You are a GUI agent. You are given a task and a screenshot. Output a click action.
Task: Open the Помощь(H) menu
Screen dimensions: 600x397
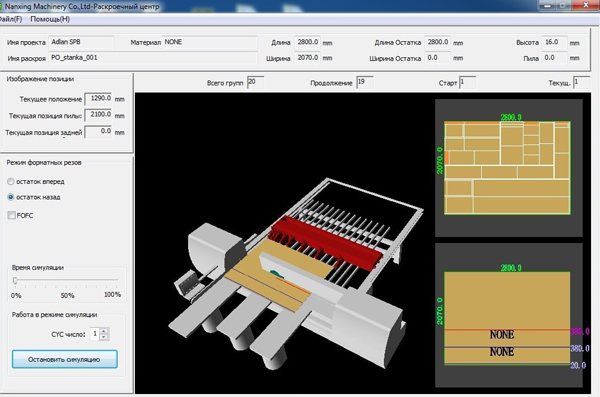tap(50, 19)
